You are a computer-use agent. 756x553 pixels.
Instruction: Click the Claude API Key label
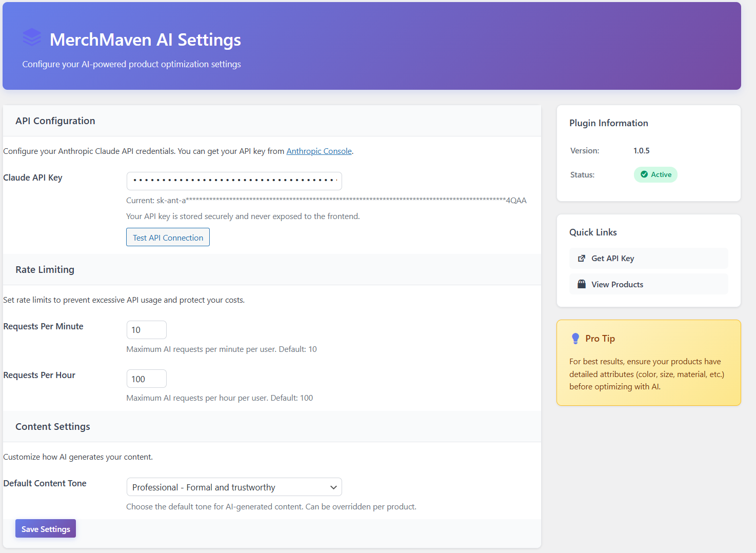(x=33, y=177)
